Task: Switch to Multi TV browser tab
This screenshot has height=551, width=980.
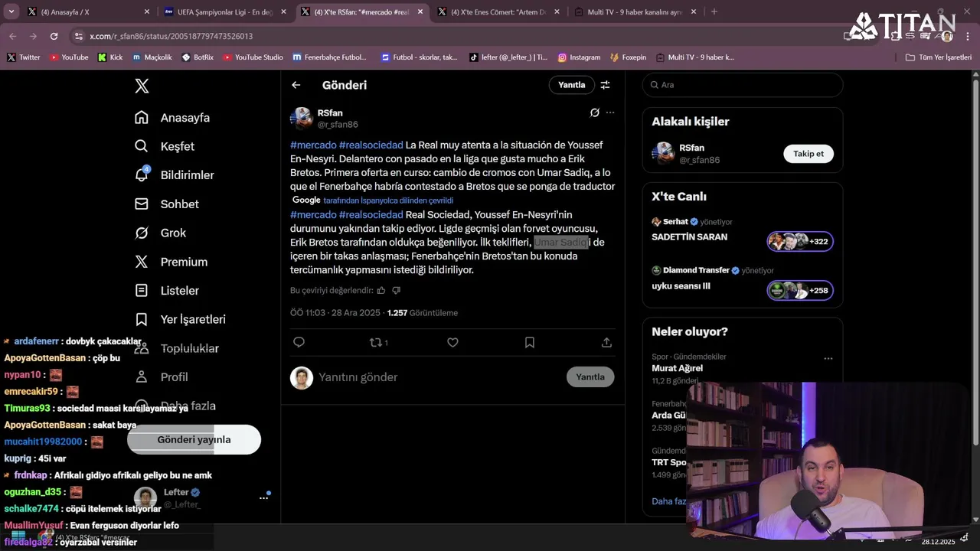Action: point(634,11)
